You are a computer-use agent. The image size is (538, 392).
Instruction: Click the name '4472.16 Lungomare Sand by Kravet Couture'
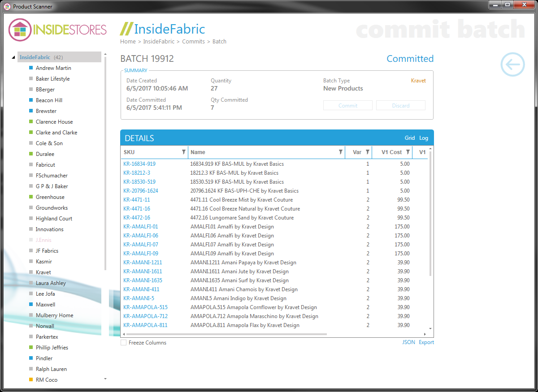tap(242, 218)
